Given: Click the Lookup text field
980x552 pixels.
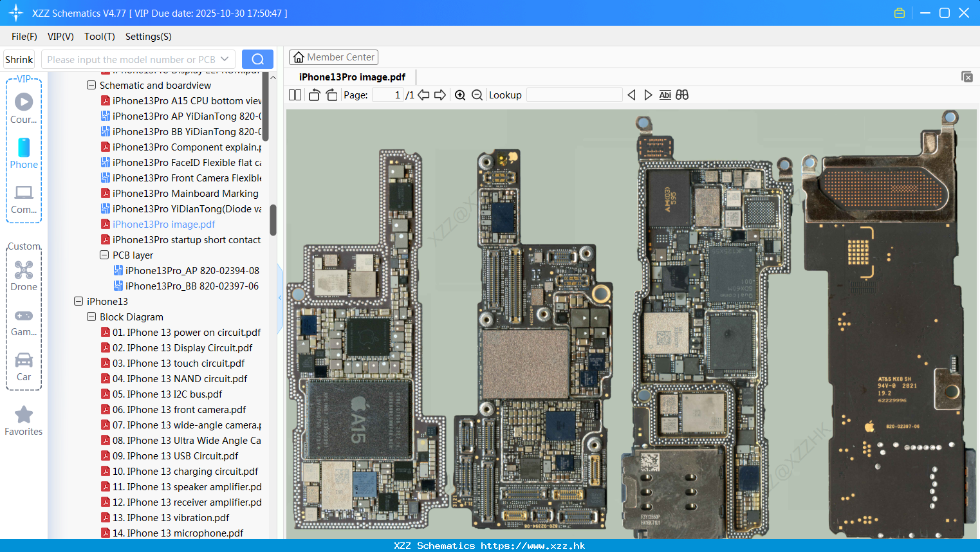Looking at the screenshot, I should pyautogui.click(x=575, y=95).
